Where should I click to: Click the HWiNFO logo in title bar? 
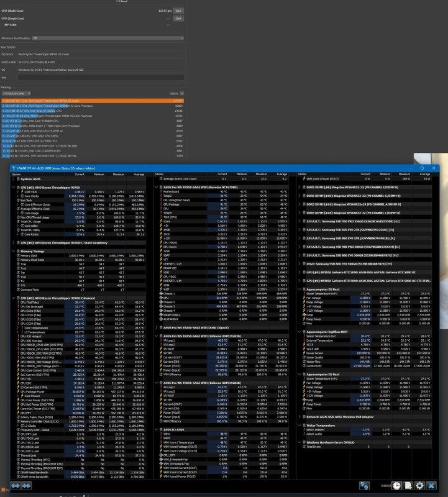[x=14, y=168]
